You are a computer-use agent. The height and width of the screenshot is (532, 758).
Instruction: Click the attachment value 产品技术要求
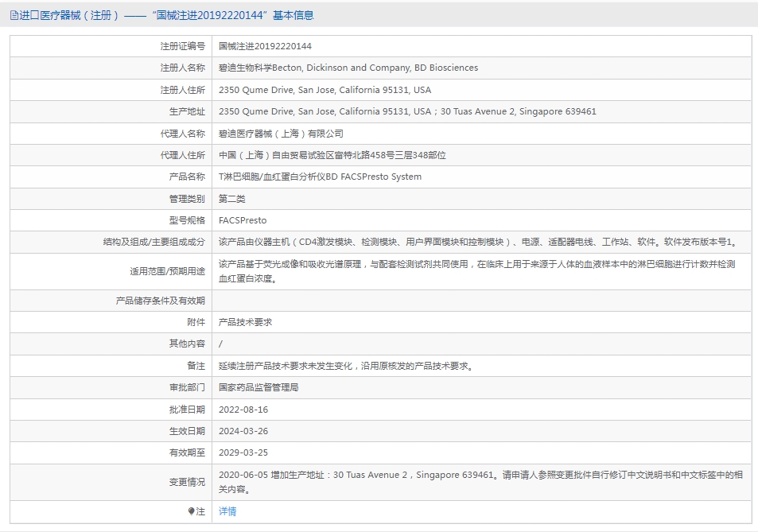(245, 322)
